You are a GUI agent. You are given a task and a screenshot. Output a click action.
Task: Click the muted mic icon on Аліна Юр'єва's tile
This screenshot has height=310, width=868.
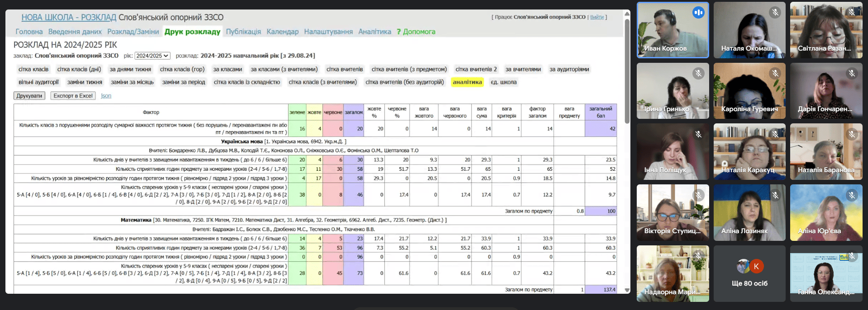[x=852, y=195]
